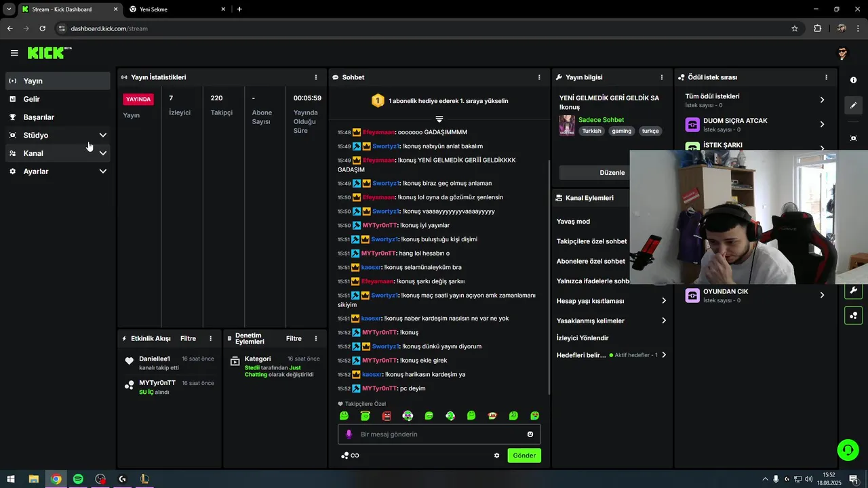The height and width of the screenshot is (488, 868).
Task: Open Chrome extensions puzzle icon
Action: (817, 28)
